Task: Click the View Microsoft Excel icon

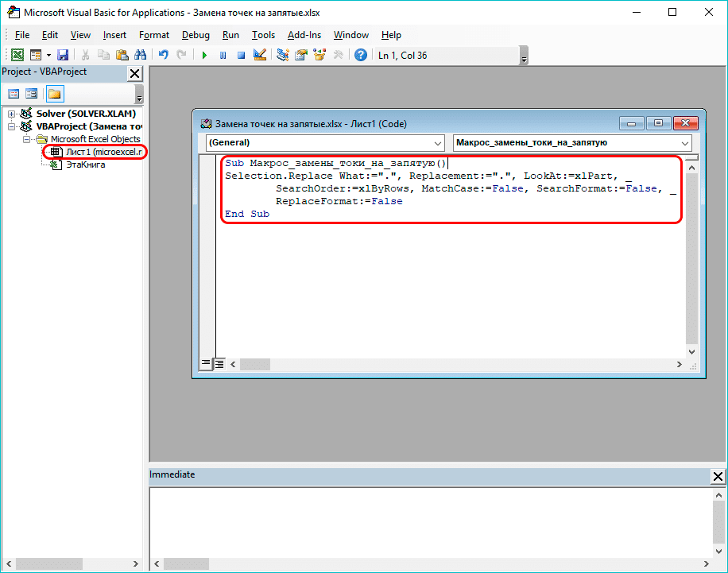Action: coord(17,54)
